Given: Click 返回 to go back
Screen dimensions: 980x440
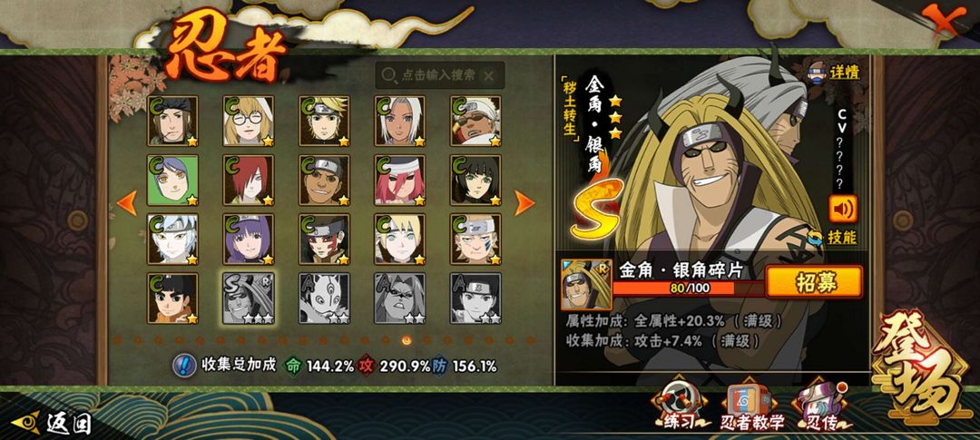Looking at the screenshot, I should (x=52, y=423).
